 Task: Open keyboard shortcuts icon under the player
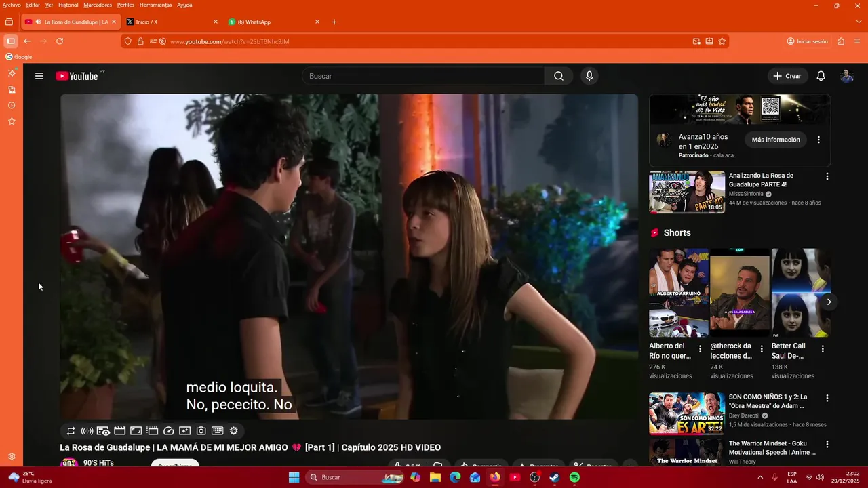click(x=218, y=431)
